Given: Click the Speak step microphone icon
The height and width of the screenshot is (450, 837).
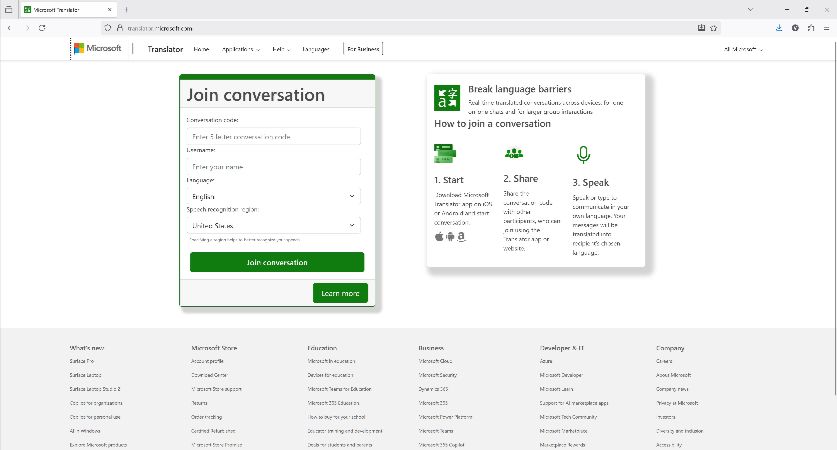Looking at the screenshot, I should pos(583,155).
